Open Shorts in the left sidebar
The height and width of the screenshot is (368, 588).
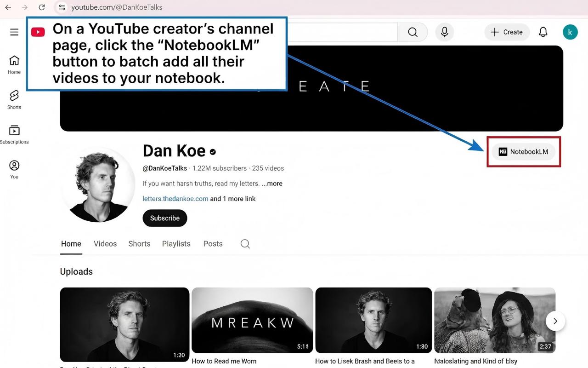(x=14, y=99)
